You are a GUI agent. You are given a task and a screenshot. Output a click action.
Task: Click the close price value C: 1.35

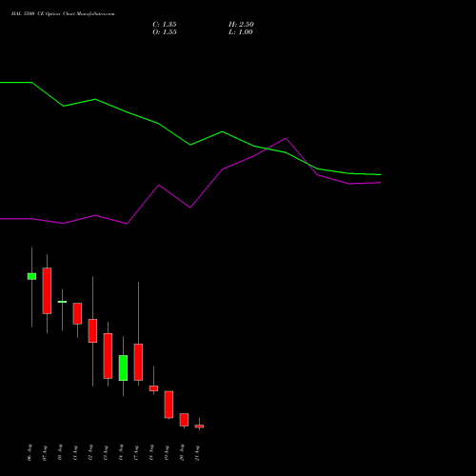pyautogui.click(x=165, y=25)
